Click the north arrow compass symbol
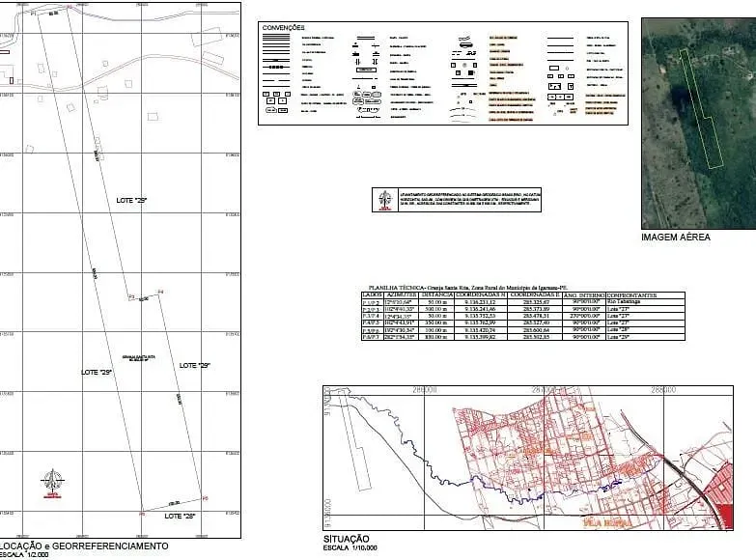This screenshot has height=560, width=756. coord(52,483)
